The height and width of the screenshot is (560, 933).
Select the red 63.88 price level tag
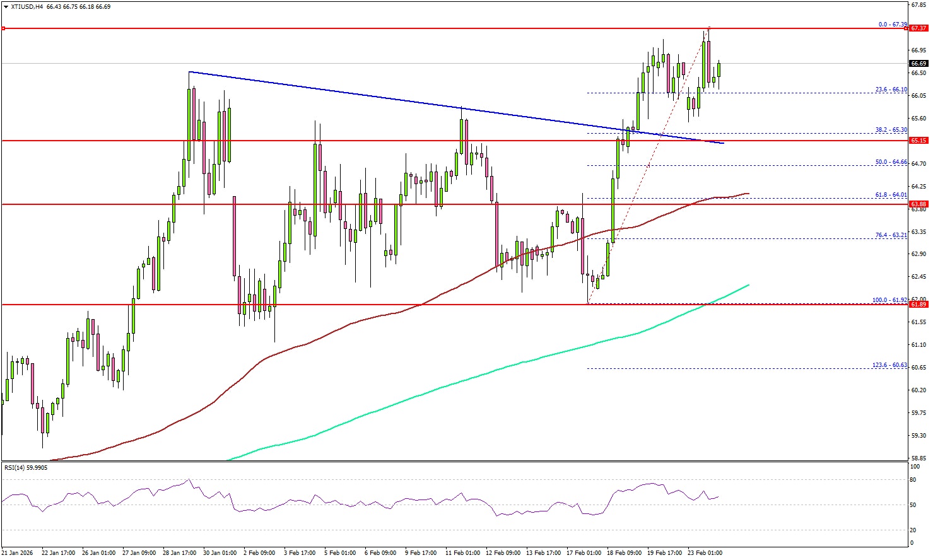[x=918, y=204]
